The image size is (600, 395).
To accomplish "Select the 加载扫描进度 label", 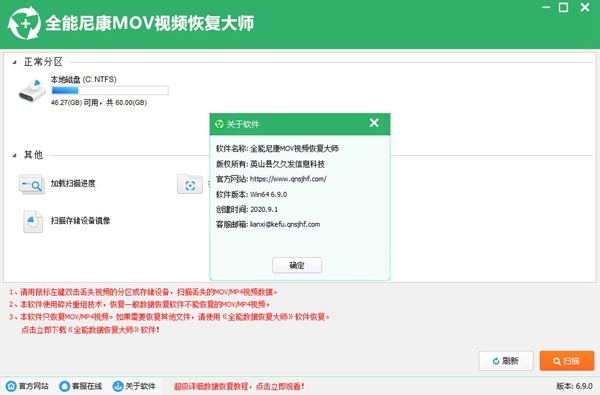I will click(73, 183).
